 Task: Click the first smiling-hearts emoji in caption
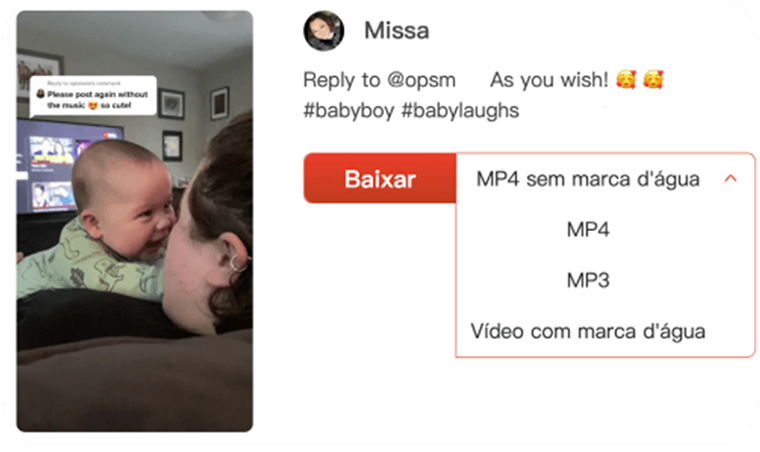click(626, 79)
